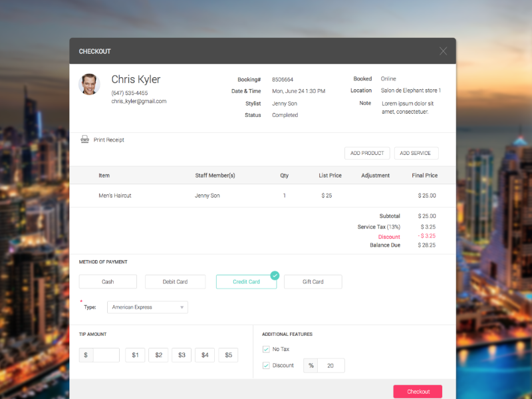Uncheck the Discount checkbox
The width and height of the screenshot is (532, 399).
(x=265, y=365)
